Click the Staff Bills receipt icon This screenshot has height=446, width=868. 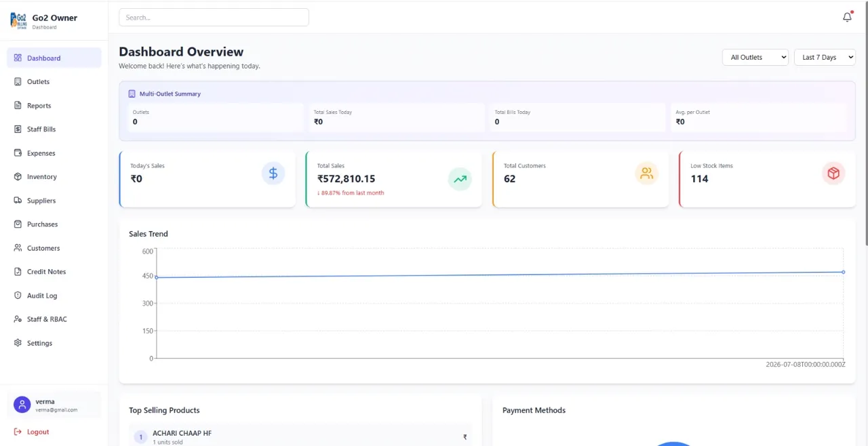tap(18, 129)
